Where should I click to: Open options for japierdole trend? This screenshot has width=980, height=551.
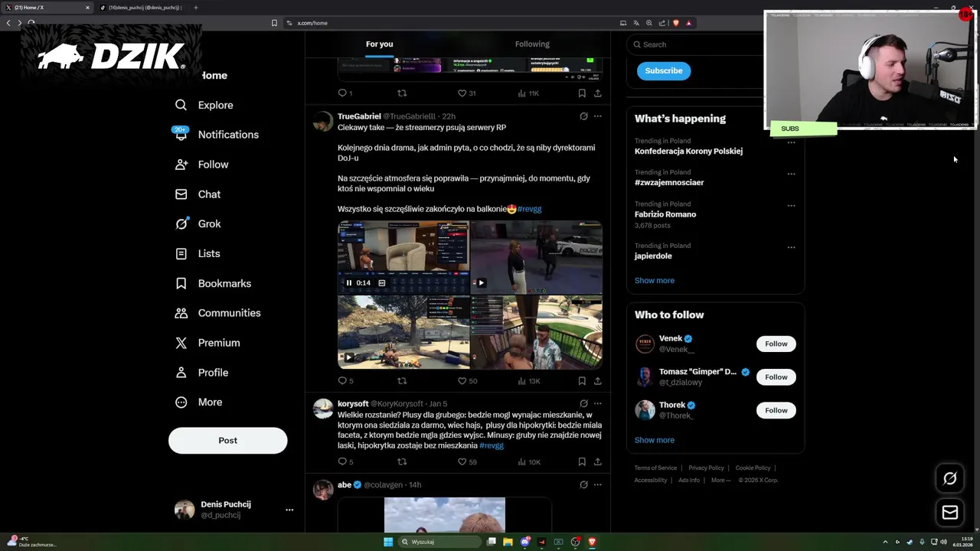pyautogui.click(x=791, y=247)
